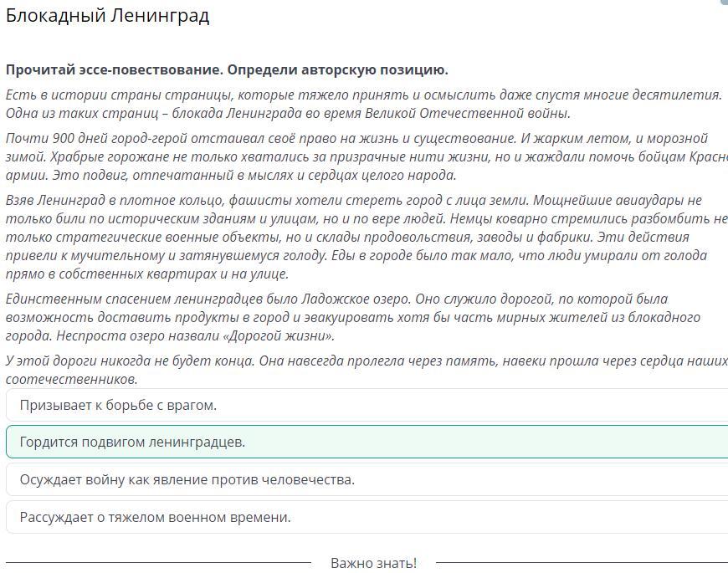Click the «Важно знать!» section label
The image size is (728, 573).
pyautogui.click(x=373, y=563)
